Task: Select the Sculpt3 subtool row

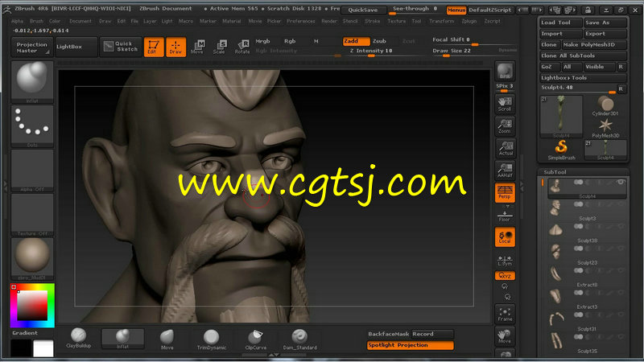Action: 587,211
